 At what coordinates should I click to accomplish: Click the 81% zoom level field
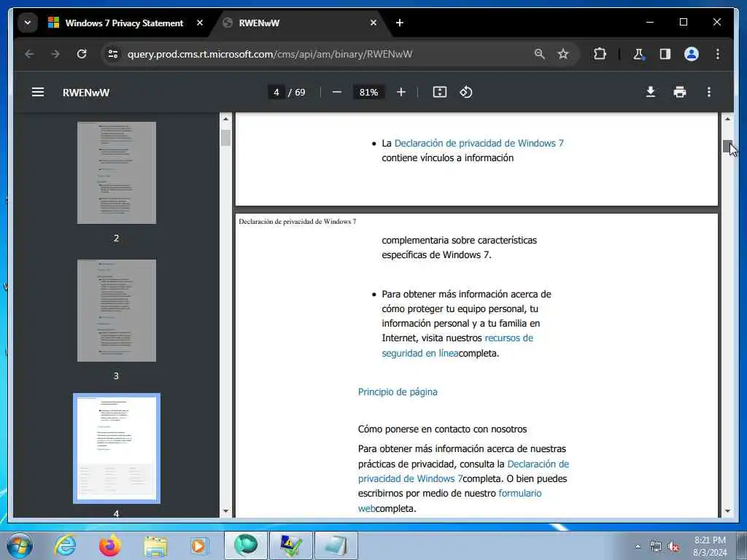pos(368,92)
